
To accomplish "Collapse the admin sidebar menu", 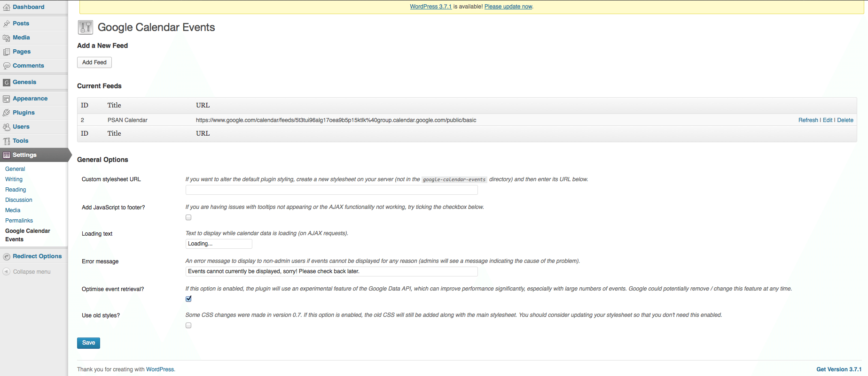I will [31, 272].
